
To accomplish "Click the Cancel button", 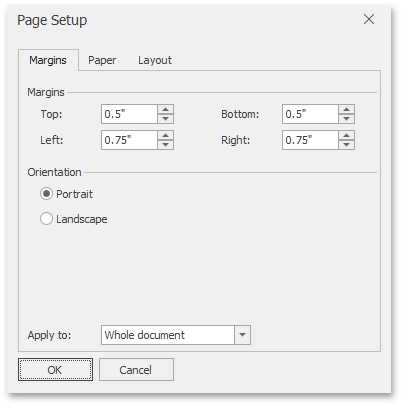I will [136, 370].
